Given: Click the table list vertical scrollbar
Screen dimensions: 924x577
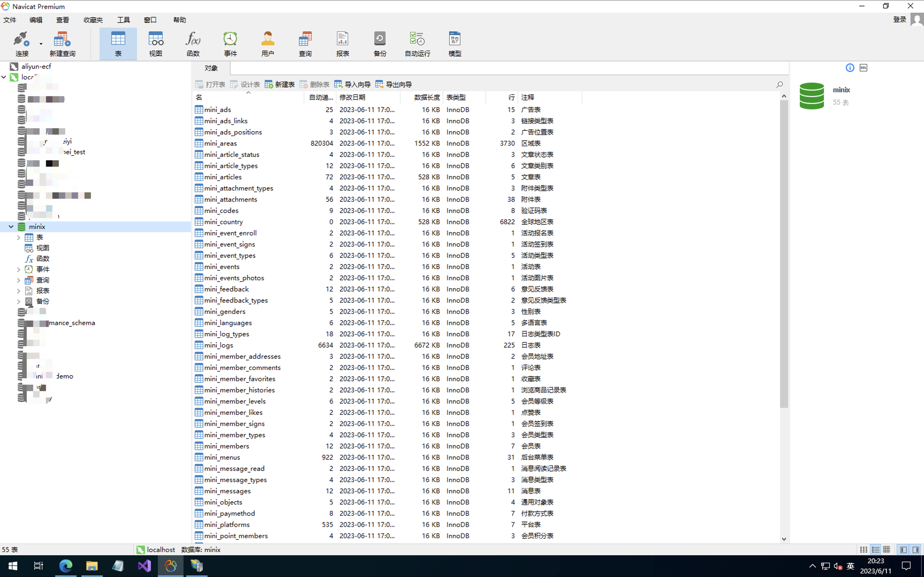Looking at the screenshot, I should pos(784,252).
